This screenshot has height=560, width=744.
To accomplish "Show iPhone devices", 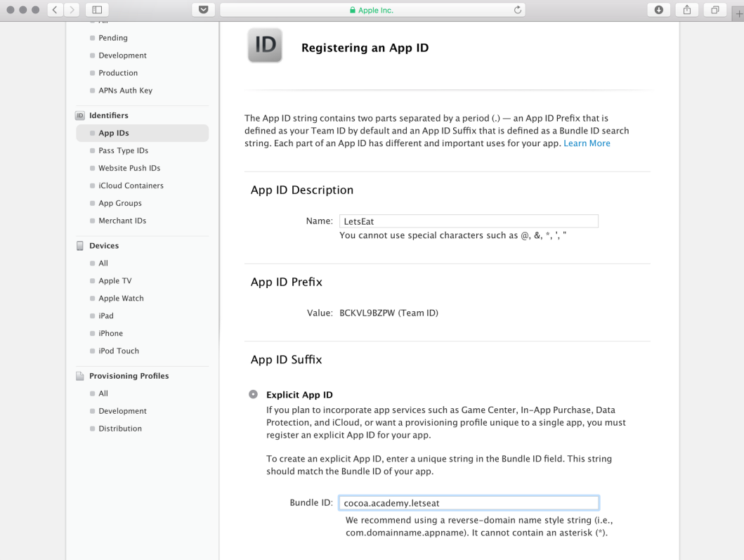I will point(110,334).
